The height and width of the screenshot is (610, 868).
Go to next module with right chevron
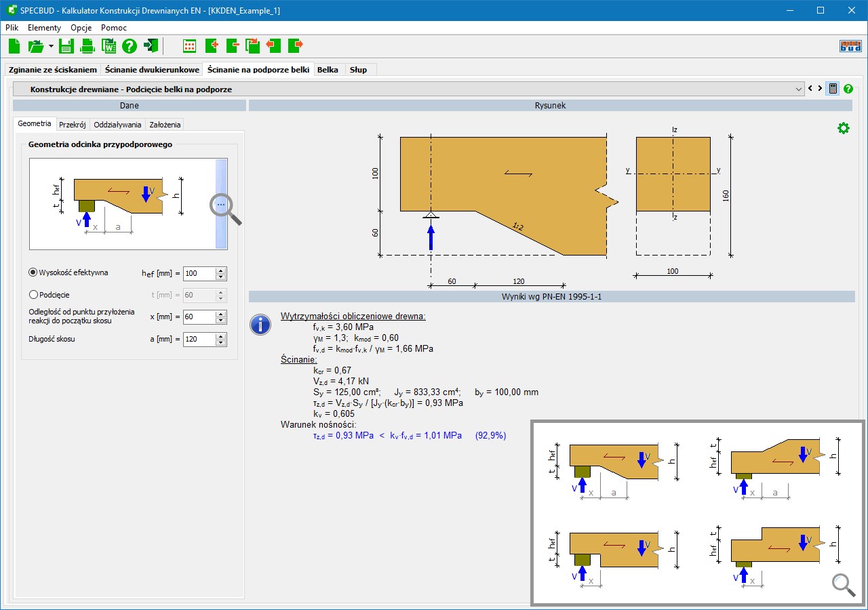[820, 89]
